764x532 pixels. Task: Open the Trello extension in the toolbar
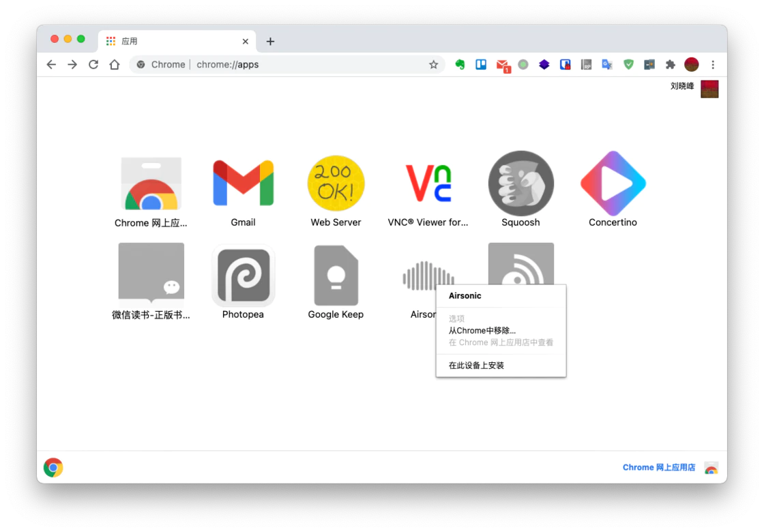(481, 65)
